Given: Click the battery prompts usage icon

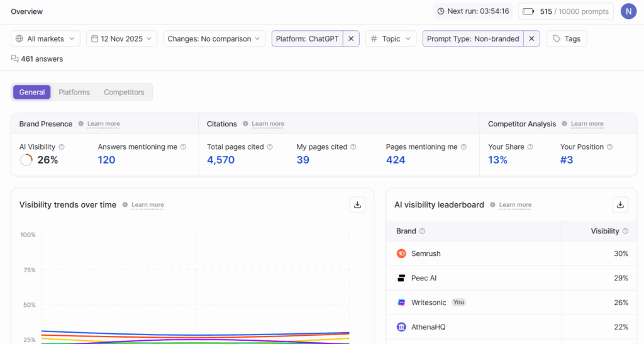Looking at the screenshot, I should pos(528,11).
